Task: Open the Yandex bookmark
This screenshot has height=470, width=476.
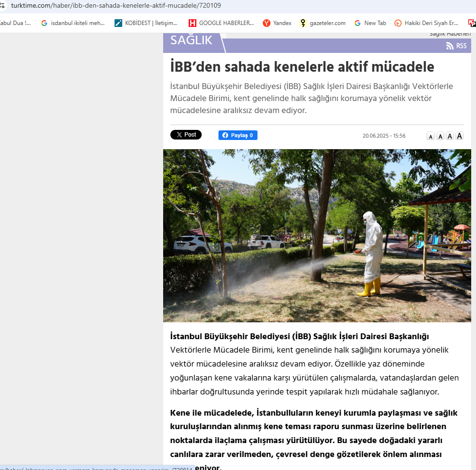Action: coord(277,23)
